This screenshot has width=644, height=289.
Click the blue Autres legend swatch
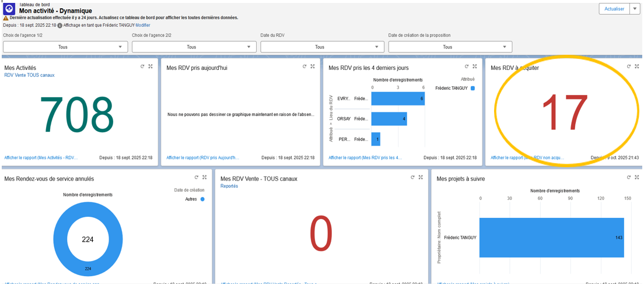(202, 199)
